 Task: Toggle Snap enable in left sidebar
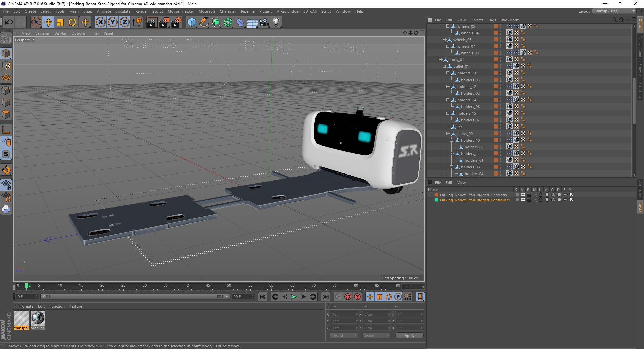[6, 170]
